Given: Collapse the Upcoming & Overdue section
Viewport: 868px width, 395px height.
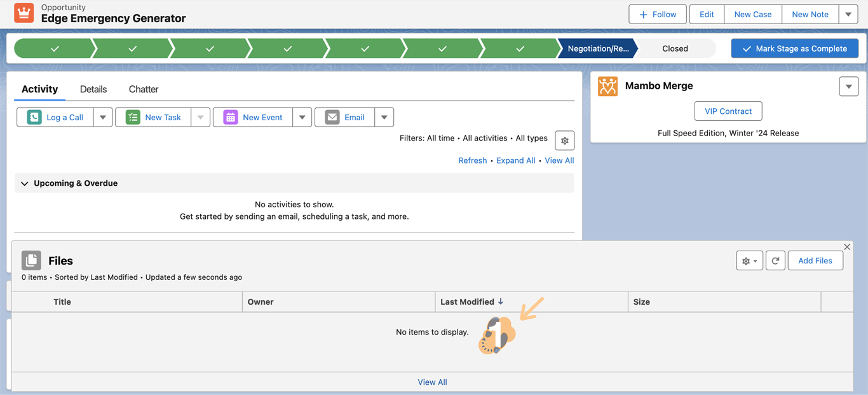Looking at the screenshot, I should [25, 183].
